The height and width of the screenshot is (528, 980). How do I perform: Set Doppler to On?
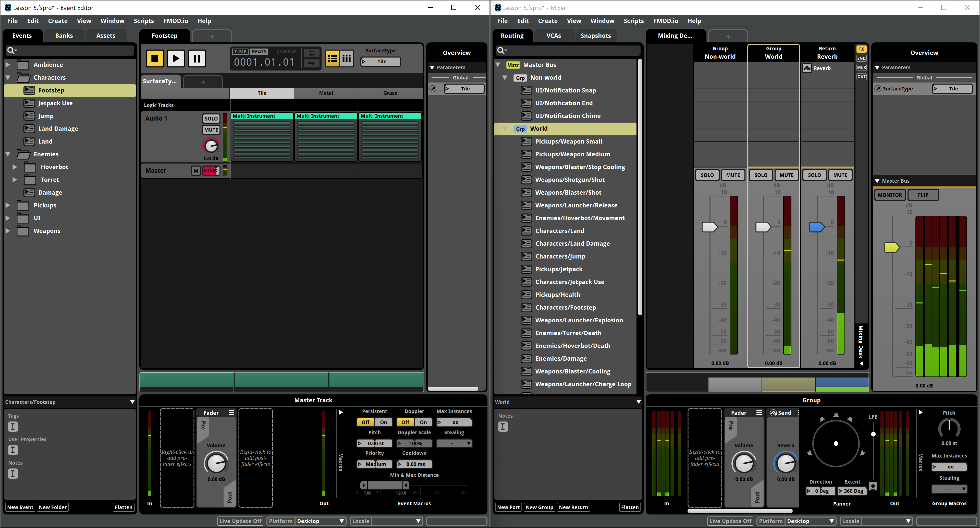(x=423, y=422)
